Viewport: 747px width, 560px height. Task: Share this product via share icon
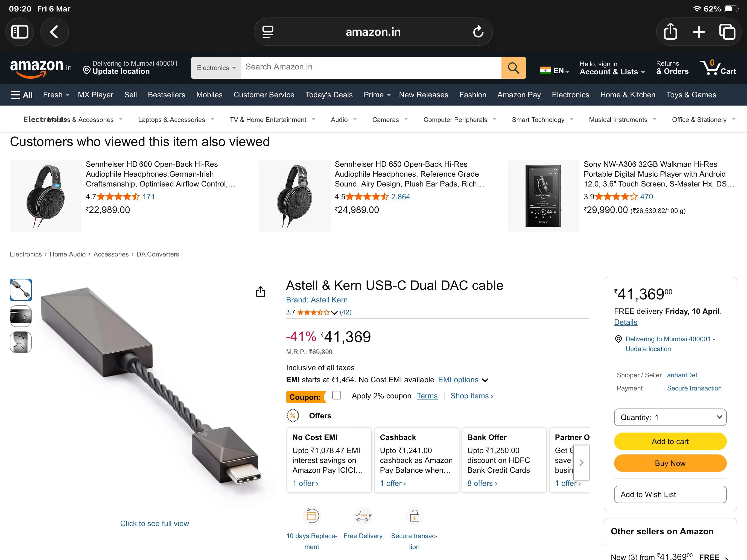[x=260, y=292]
